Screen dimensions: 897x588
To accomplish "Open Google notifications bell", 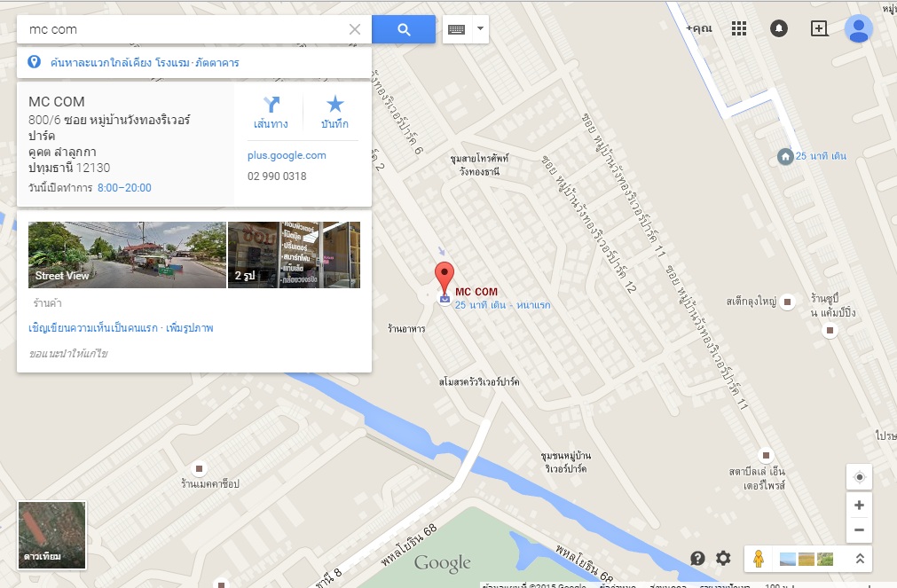I will [779, 28].
